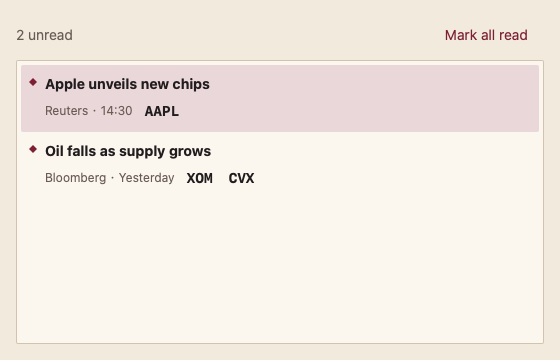Select the AAPL ticker tag
Image resolution: width=560 pixels, height=360 pixels.
tap(161, 111)
